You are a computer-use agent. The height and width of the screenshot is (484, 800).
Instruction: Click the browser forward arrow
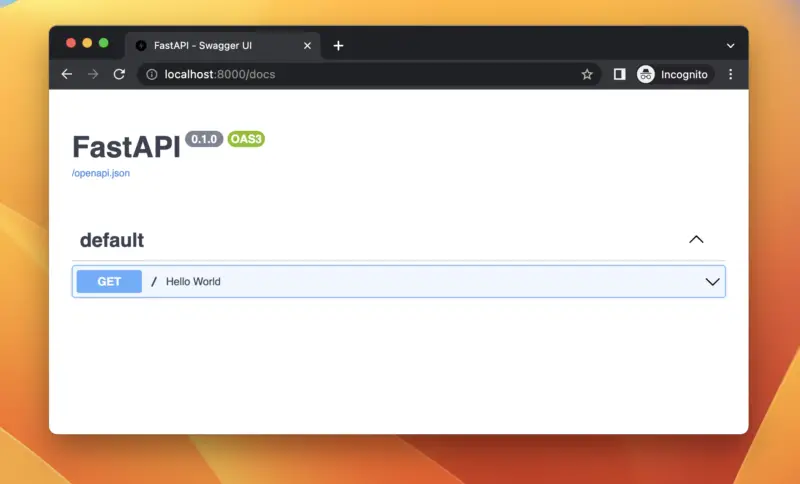pos(93,74)
